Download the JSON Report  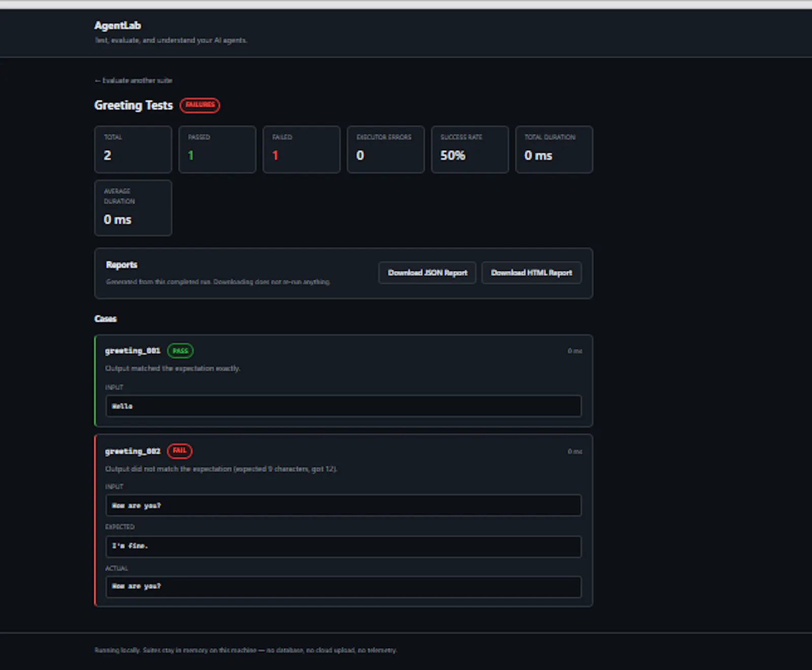(427, 273)
